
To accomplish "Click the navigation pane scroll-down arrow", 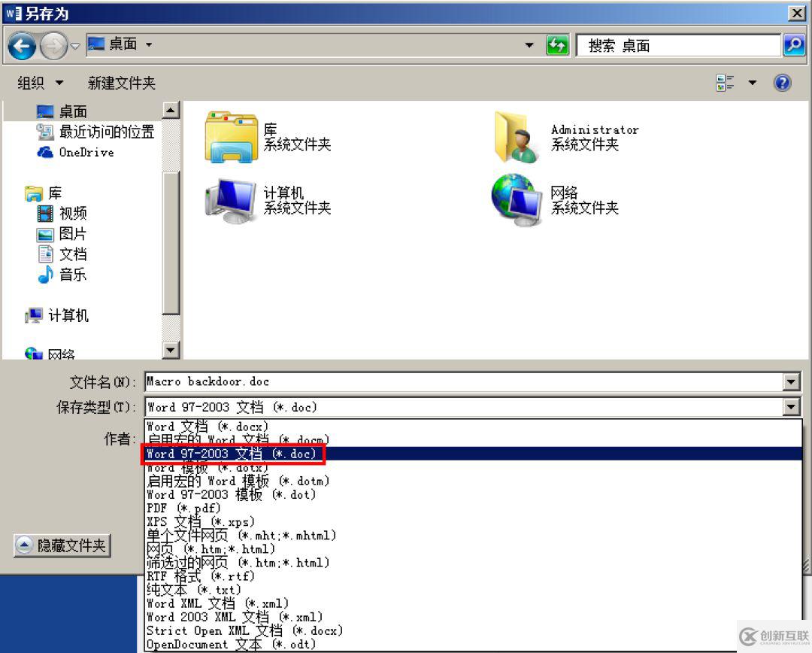I will [x=171, y=350].
